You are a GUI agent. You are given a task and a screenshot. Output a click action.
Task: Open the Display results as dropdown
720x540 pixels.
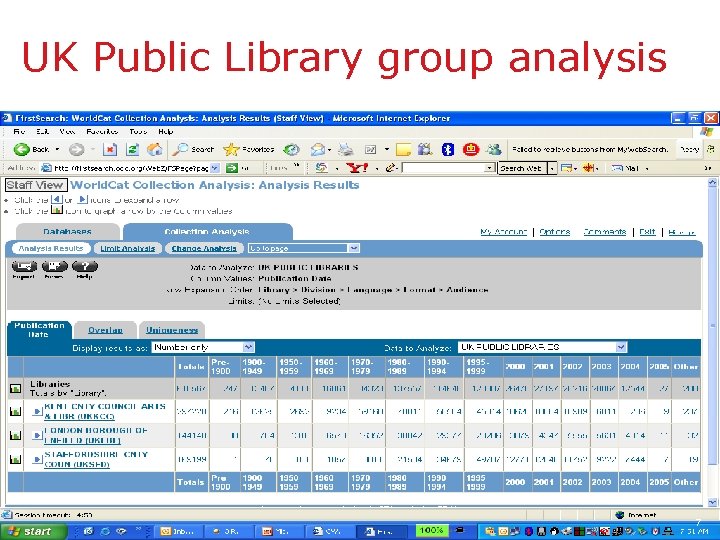click(202, 347)
